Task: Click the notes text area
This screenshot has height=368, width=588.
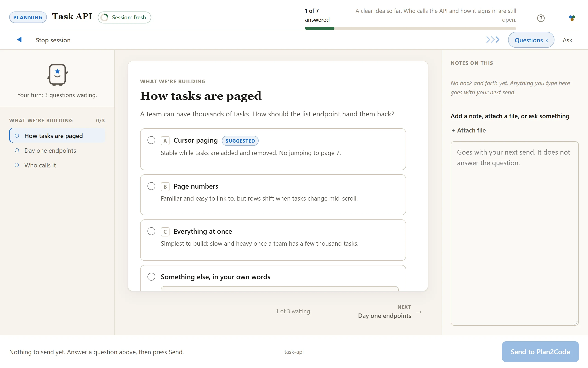Action: [x=514, y=233]
